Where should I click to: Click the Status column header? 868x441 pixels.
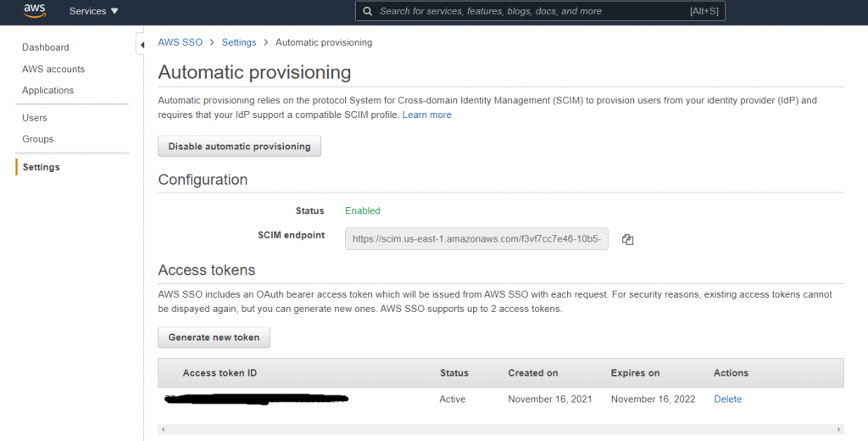pyautogui.click(x=454, y=373)
